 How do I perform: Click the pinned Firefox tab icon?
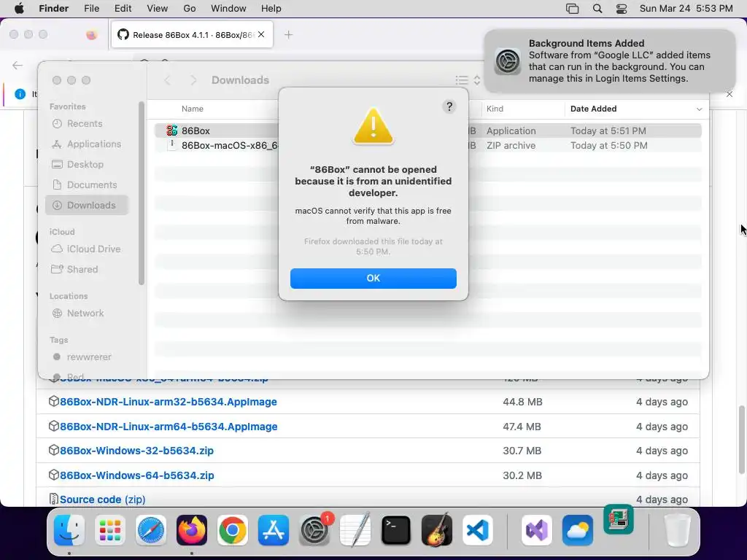pyautogui.click(x=91, y=35)
